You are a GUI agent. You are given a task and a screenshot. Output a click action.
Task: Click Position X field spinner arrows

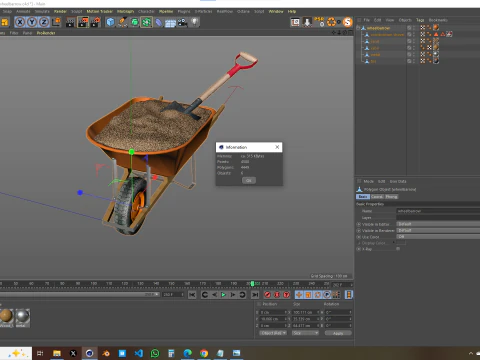[286, 312]
